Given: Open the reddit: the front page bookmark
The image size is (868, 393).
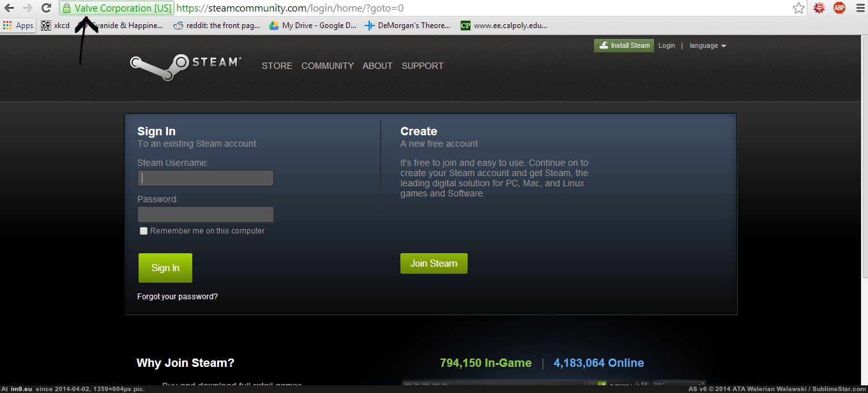Looking at the screenshot, I should tap(216, 26).
